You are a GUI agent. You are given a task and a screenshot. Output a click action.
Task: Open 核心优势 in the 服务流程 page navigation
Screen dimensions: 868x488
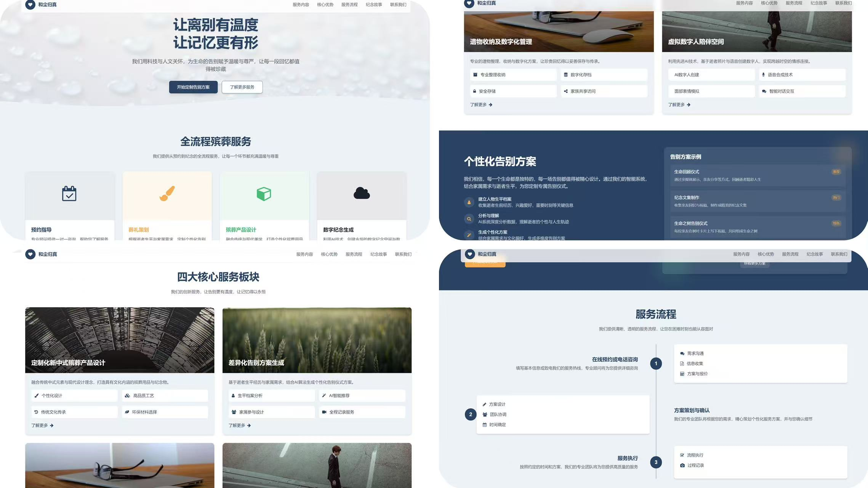[766, 254]
